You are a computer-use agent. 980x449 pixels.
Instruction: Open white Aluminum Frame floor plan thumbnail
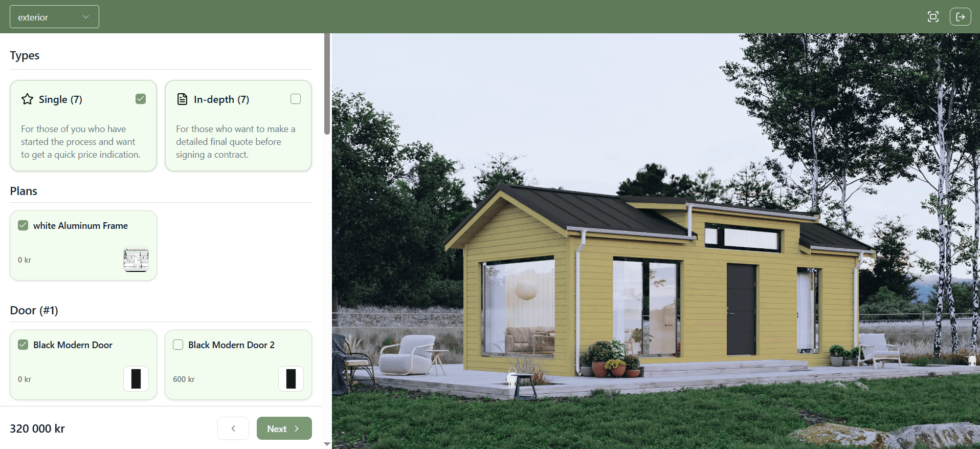136,260
